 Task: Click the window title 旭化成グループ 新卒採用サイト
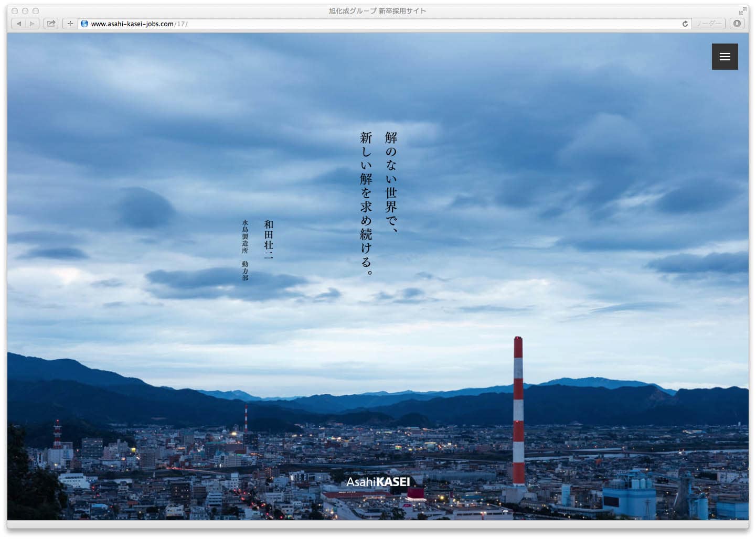click(x=377, y=11)
